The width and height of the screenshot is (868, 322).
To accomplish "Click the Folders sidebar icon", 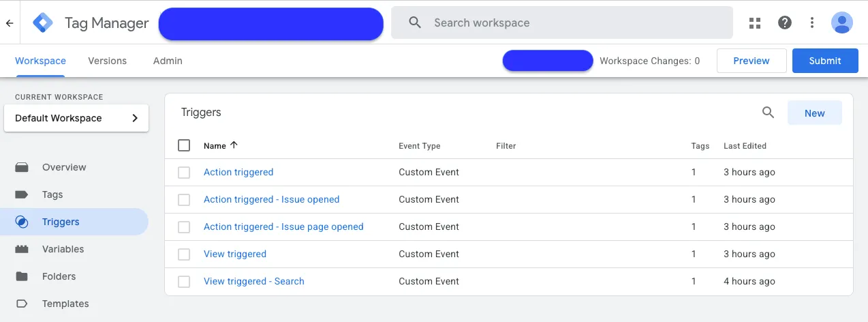I will [22, 276].
